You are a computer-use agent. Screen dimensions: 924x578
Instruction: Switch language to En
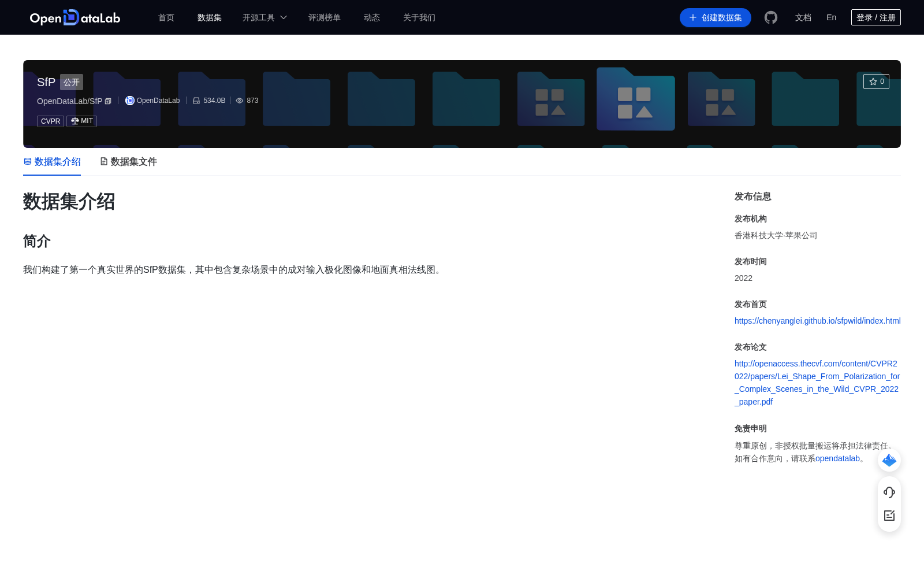click(832, 17)
